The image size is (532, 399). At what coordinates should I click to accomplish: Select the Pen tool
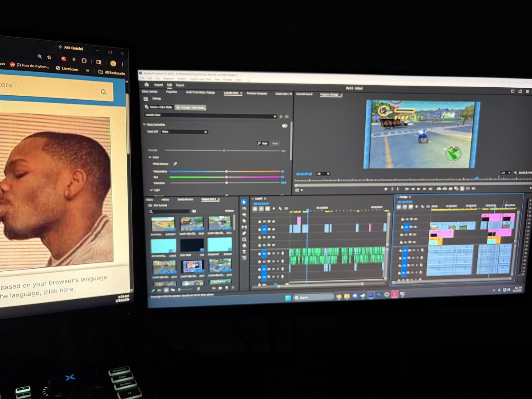pyautogui.click(x=244, y=233)
